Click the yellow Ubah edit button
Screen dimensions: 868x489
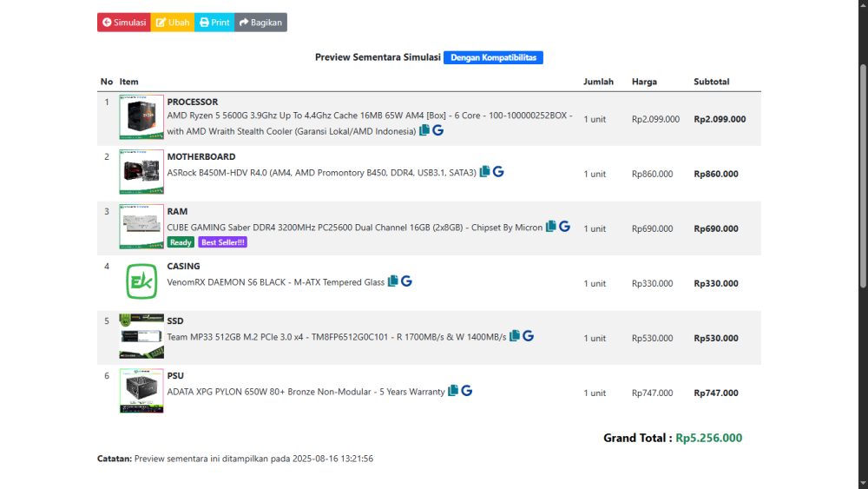(x=173, y=23)
